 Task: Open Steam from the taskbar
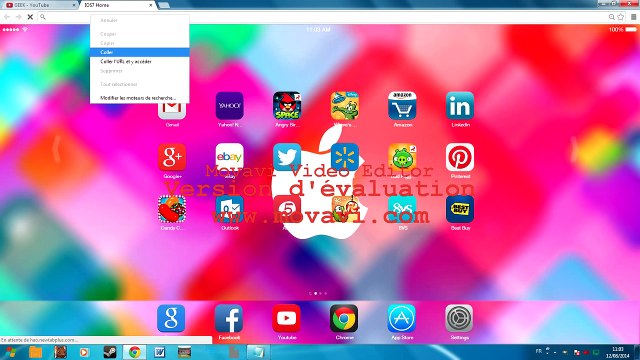point(110,352)
